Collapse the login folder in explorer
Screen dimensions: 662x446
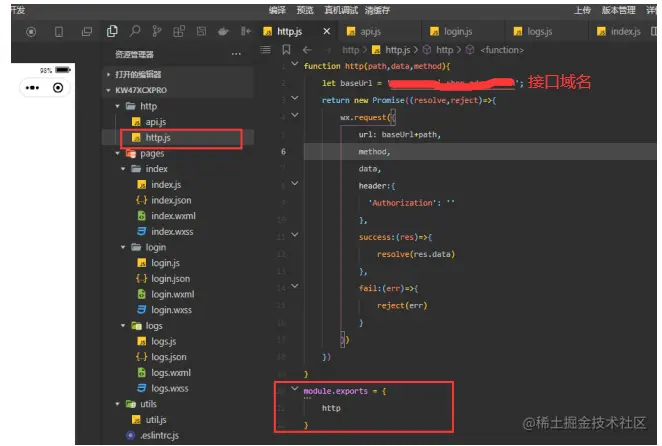pyautogui.click(x=123, y=247)
